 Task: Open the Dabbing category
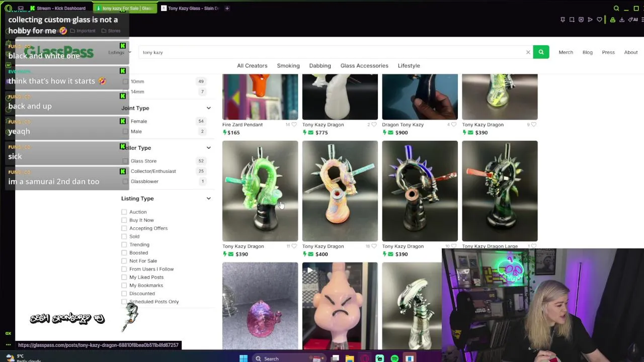click(x=320, y=66)
